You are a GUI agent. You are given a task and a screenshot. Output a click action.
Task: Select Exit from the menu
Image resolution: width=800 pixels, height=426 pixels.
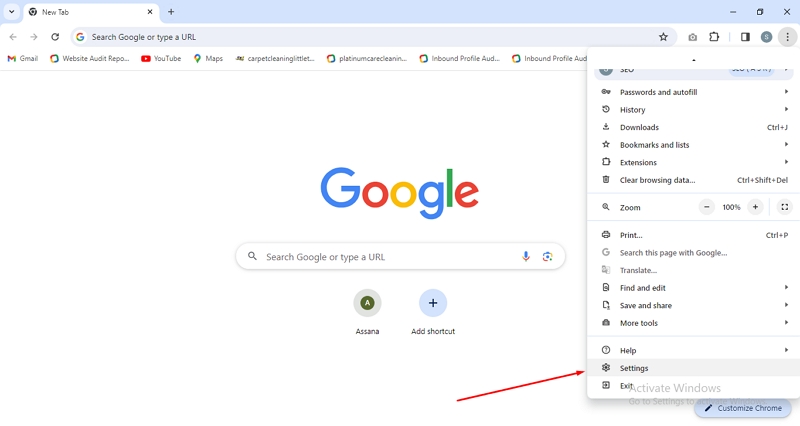(694, 386)
